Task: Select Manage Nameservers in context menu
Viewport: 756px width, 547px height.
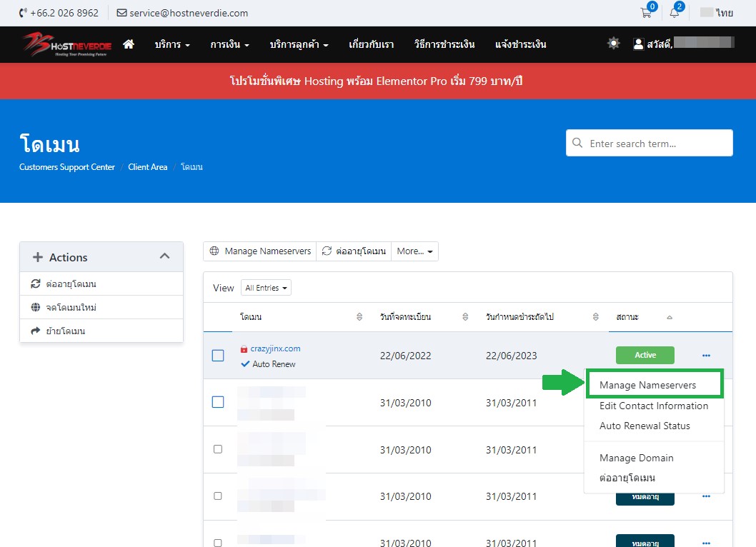Action: [x=647, y=385]
